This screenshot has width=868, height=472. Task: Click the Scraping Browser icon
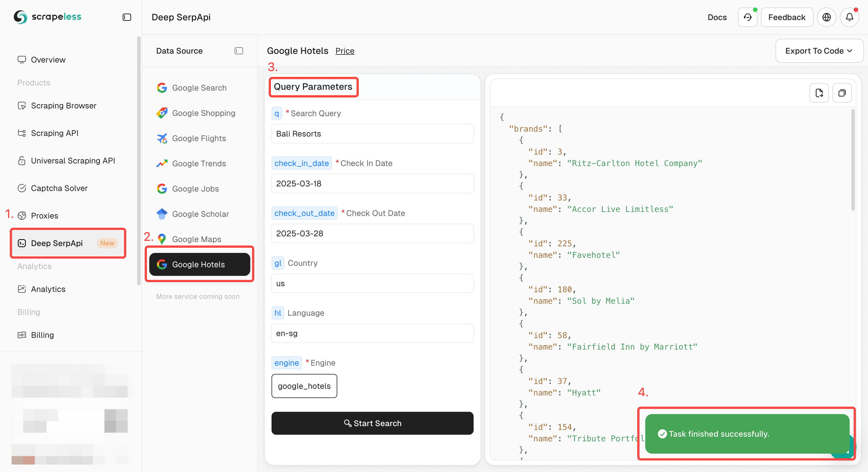click(22, 106)
